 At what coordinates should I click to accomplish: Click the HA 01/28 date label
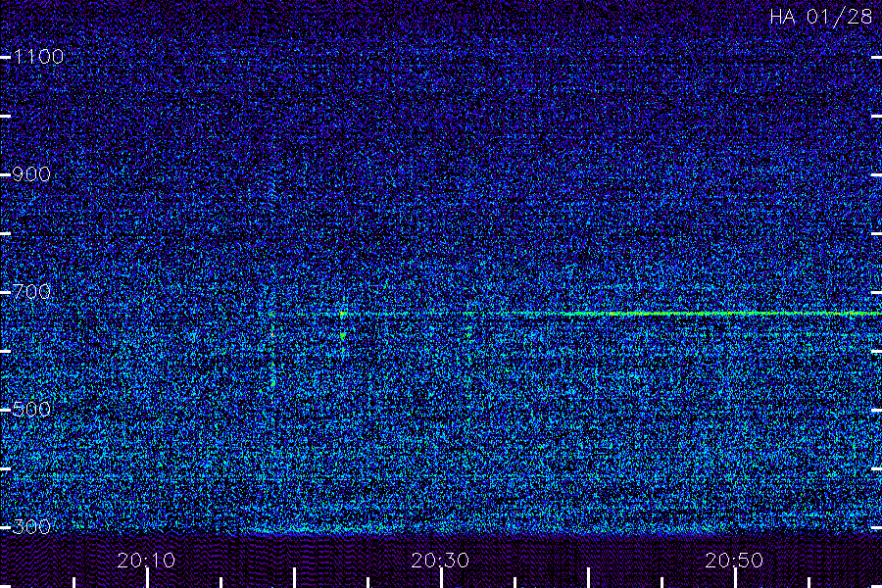click(x=820, y=17)
